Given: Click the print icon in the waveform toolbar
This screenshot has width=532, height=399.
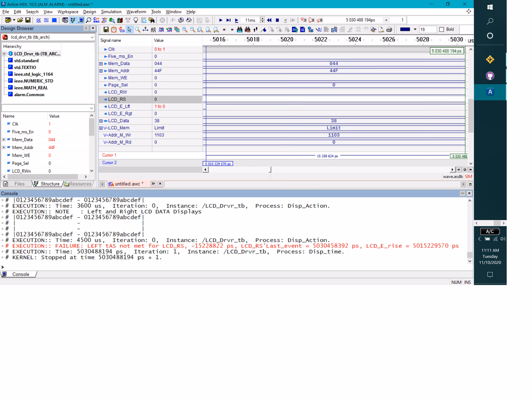Looking at the screenshot, I should click(x=389, y=29).
